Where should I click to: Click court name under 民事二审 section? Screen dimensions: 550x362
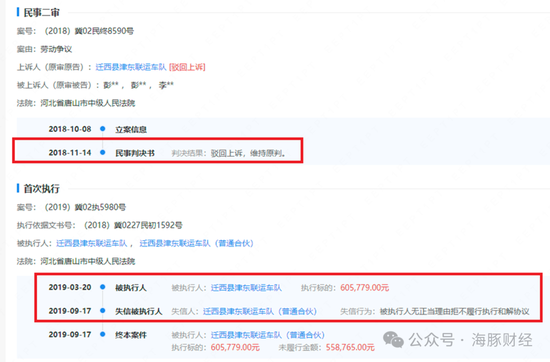(88, 103)
